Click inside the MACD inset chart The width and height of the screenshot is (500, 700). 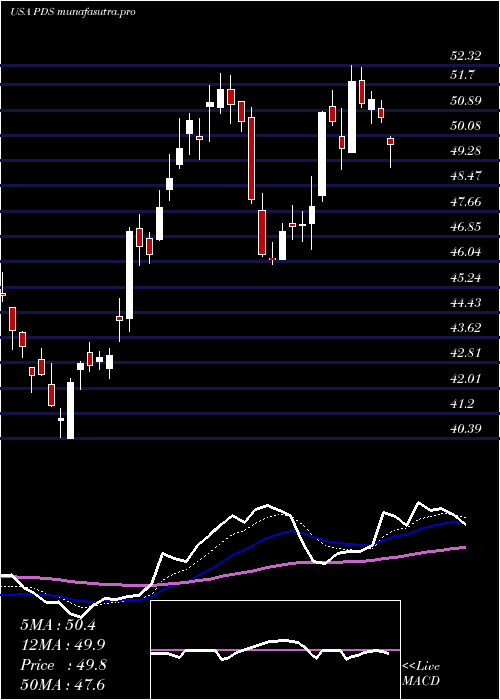coord(275,650)
